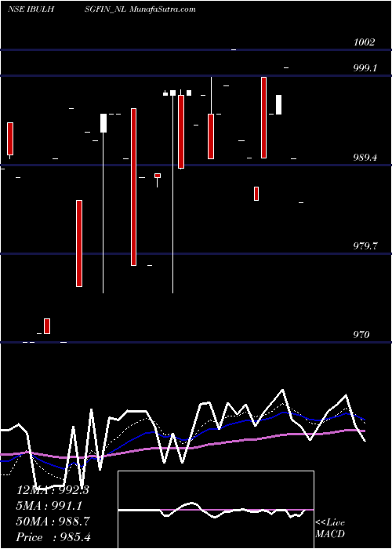The image size is (392, 549).
Task: Click the 989.4 price level label
Action: [x=365, y=157]
